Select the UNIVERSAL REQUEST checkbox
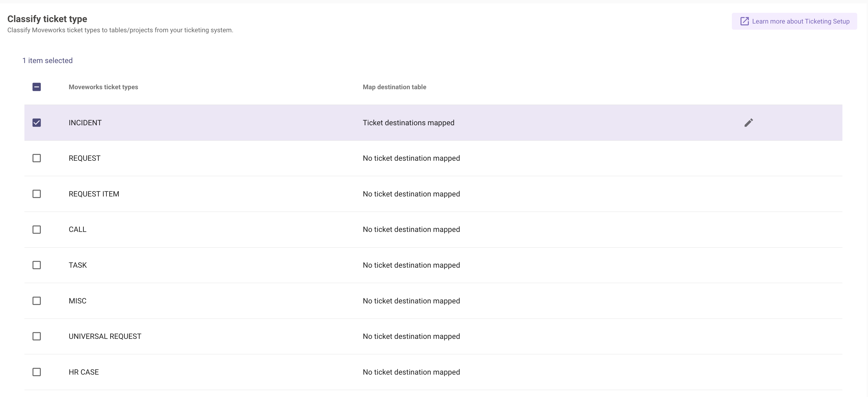Image resolution: width=868 pixels, height=397 pixels. pyautogui.click(x=37, y=336)
